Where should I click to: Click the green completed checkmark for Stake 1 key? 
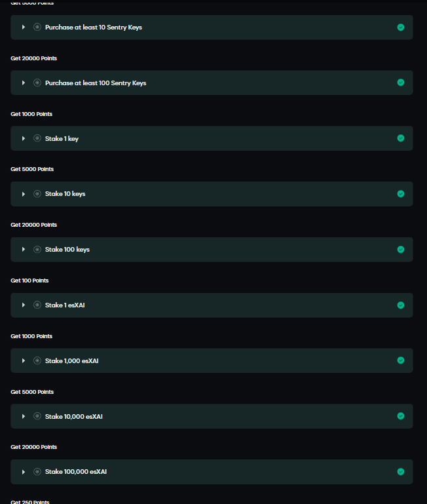(x=401, y=138)
